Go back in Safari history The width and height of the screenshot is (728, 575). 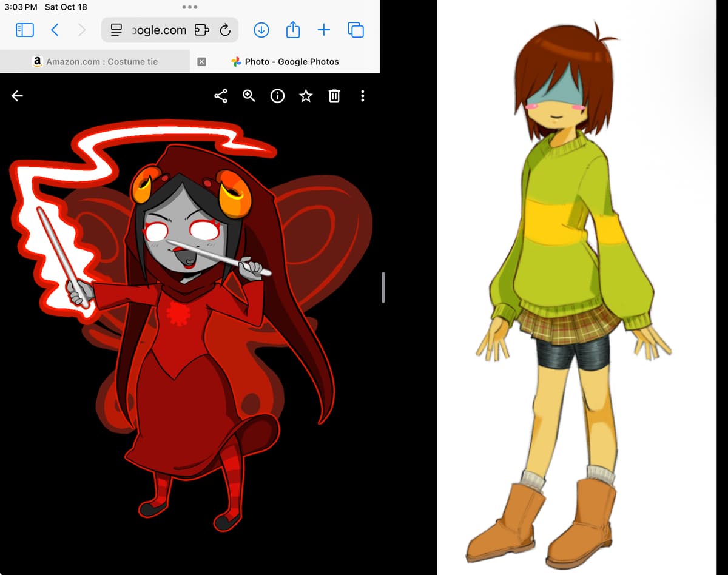coord(55,30)
